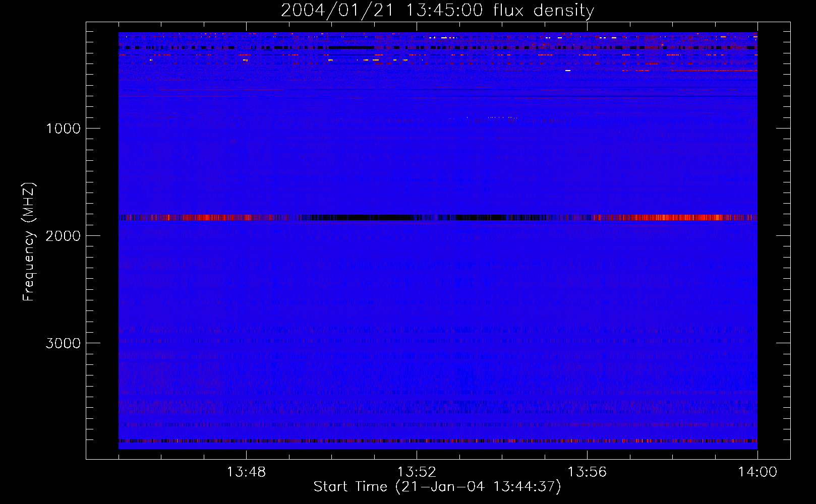
Task: Click the plot title '2004/01/21 13:45:00 flux density'
Action: pyautogui.click(x=437, y=11)
